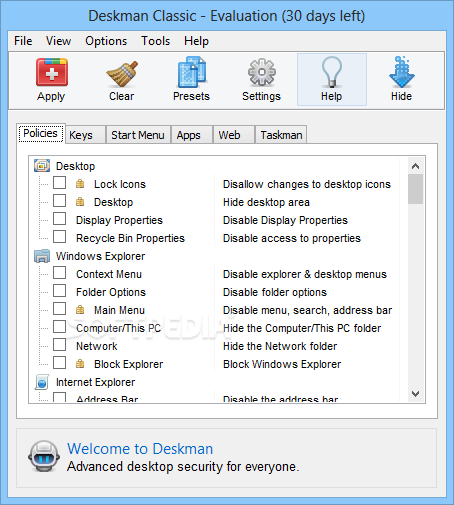This screenshot has width=454, height=505.
Task: Click 'Disallow changes to desktop icons' text
Action: tap(307, 184)
